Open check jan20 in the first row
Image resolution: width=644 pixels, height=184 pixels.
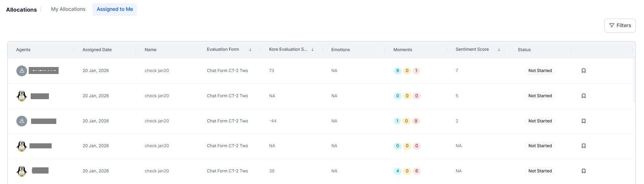click(x=157, y=71)
